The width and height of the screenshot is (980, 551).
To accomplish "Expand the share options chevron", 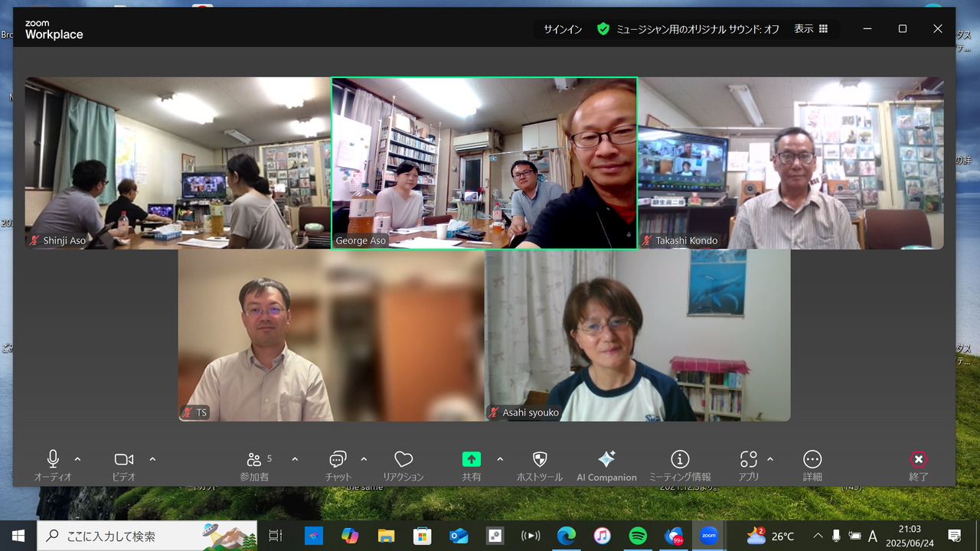I will pyautogui.click(x=500, y=459).
